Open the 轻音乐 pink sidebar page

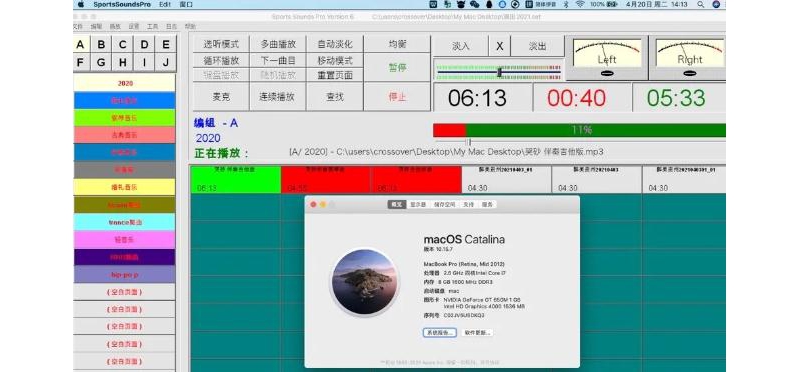pos(124,239)
